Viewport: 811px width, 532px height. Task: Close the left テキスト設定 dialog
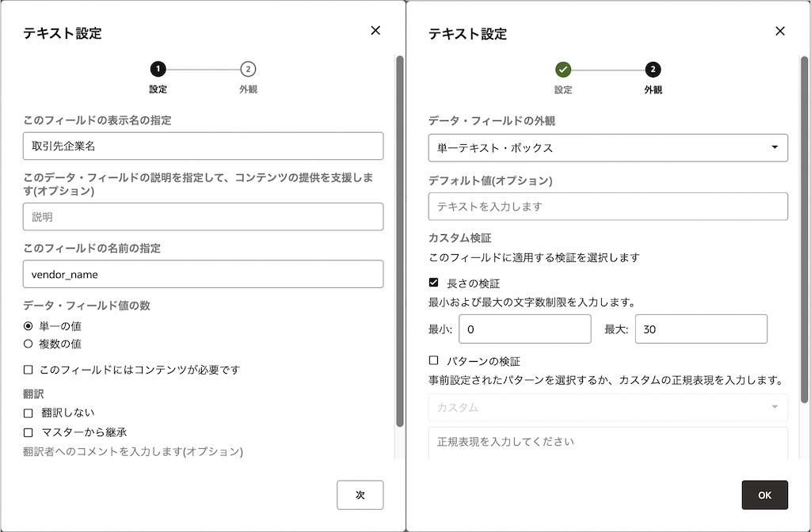[x=375, y=30]
